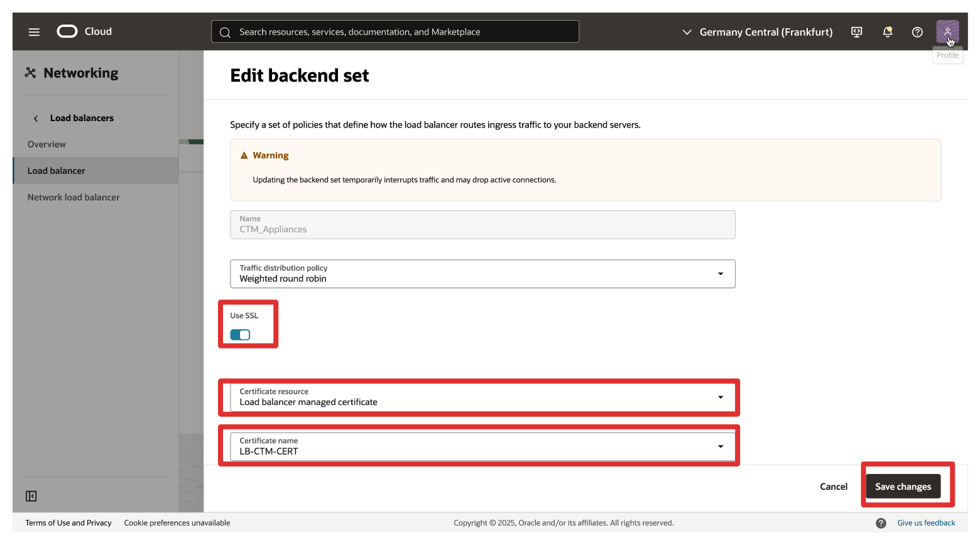The image size is (980, 545).
Task: Open the Give us feedback link
Action: click(926, 523)
